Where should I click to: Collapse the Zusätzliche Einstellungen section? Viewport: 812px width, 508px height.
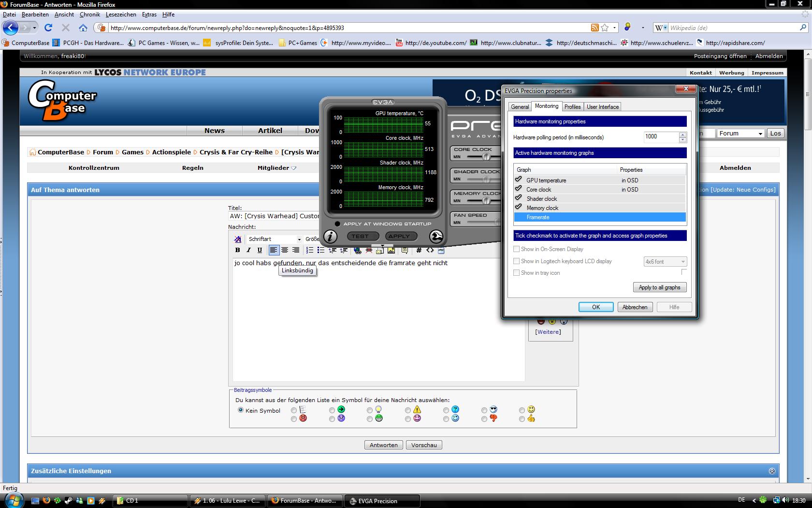pyautogui.click(x=772, y=471)
